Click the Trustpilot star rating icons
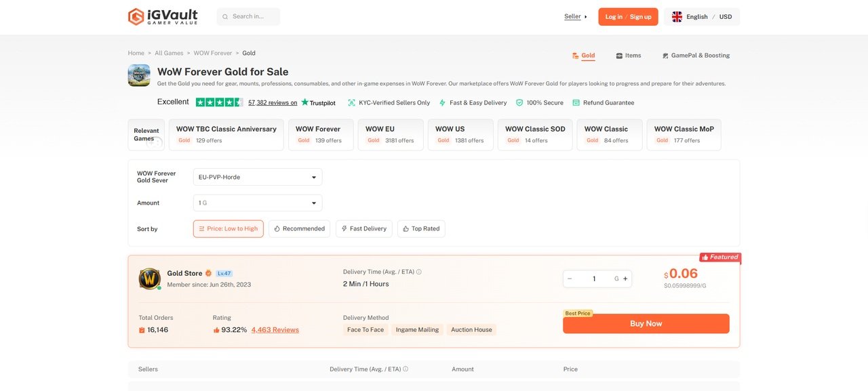 (219, 102)
